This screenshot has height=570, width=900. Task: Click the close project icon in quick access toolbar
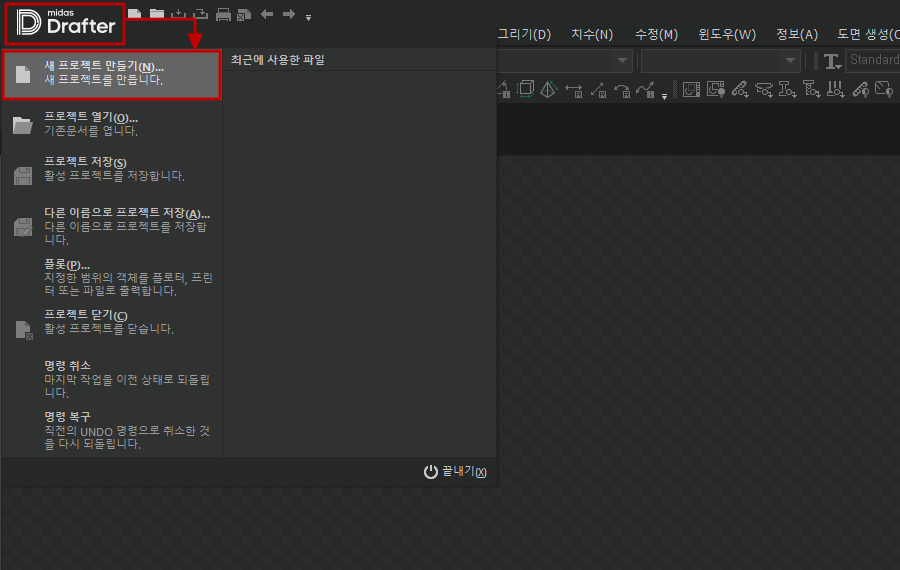pos(244,14)
